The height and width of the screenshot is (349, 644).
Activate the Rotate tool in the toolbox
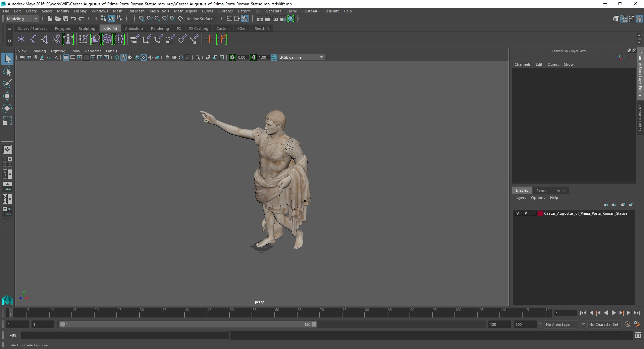click(7, 108)
